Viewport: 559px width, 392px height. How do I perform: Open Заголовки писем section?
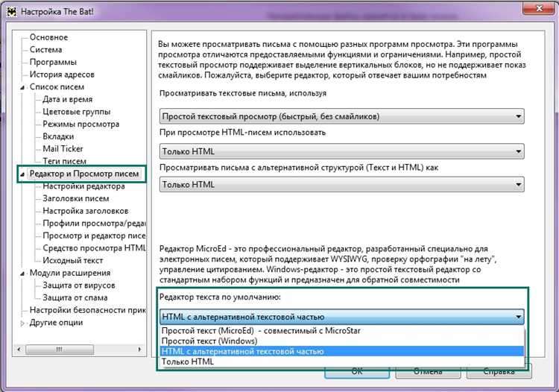[75, 198]
